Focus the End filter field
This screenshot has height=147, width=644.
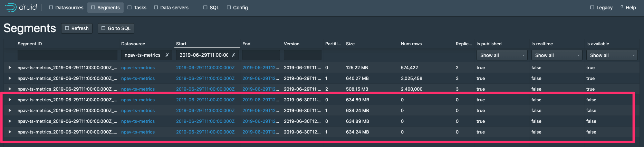(x=261, y=55)
